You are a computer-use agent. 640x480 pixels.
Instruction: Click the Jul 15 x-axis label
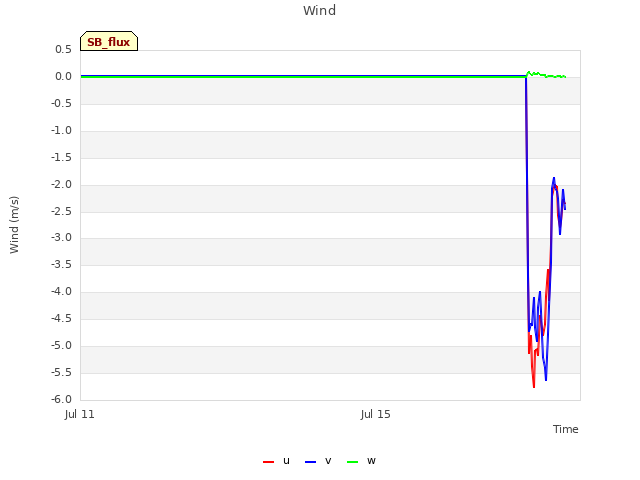[x=376, y=414]
